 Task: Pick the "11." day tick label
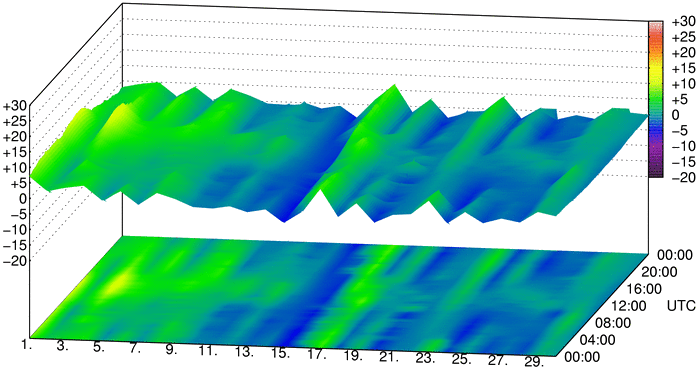[x=208, y=351]
